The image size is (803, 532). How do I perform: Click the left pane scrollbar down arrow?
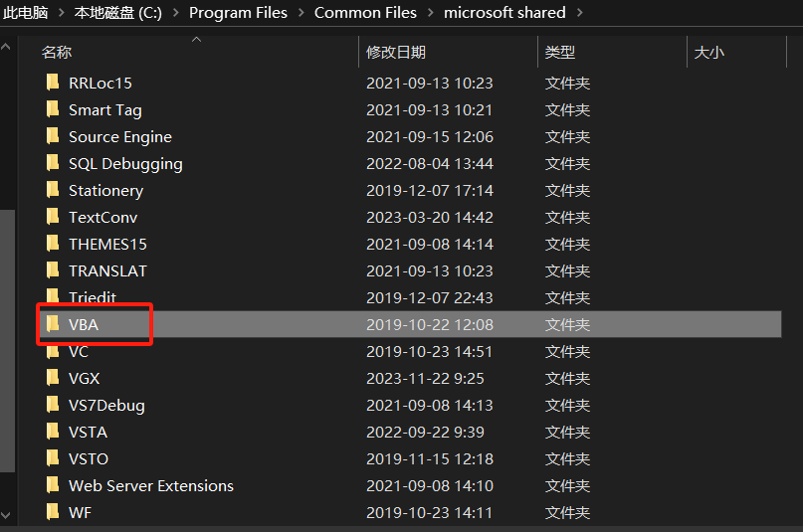(8, 514)
